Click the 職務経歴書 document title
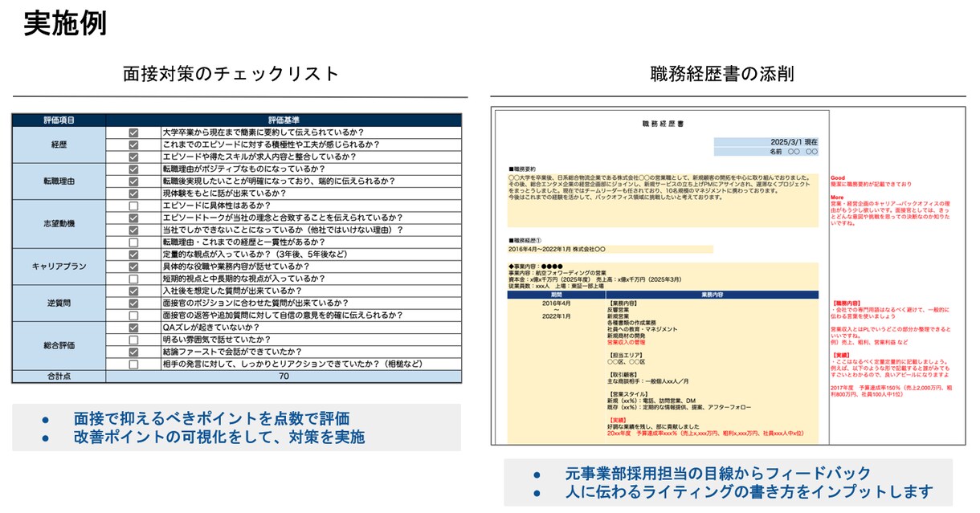This screenshot has width=980, height=513. (x=663, y=124)
